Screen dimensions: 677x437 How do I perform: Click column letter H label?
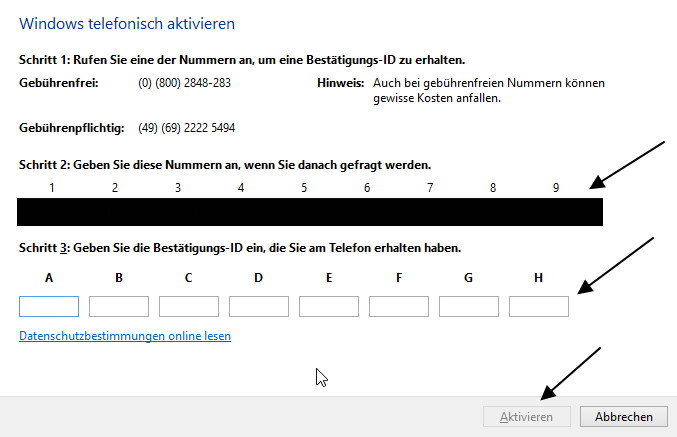[x=538, y=278]
